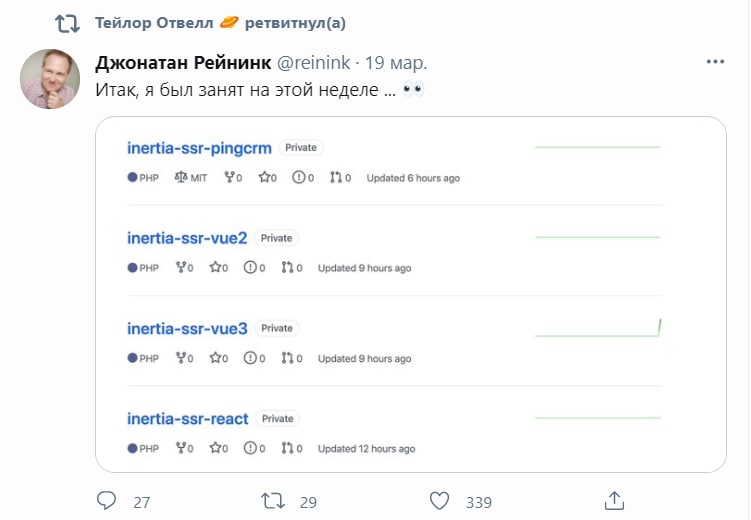Viewport: 751px width, 520px height.
Task: Open the inertia-ssr-pingcrm repository link
Action: click(x=199, y=148)
